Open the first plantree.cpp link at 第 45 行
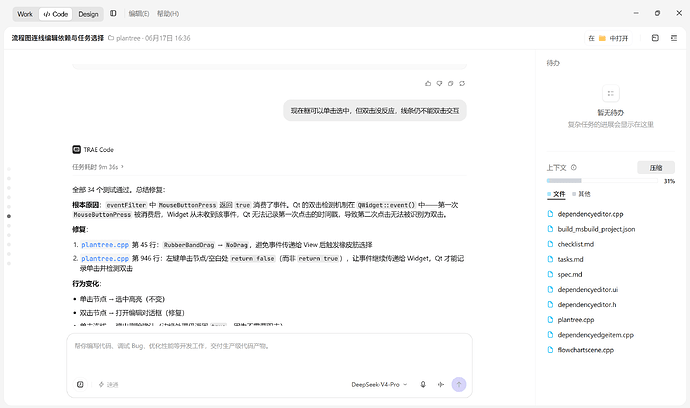Viewport: 690px width, 408px height. click(x=105, y=245)
